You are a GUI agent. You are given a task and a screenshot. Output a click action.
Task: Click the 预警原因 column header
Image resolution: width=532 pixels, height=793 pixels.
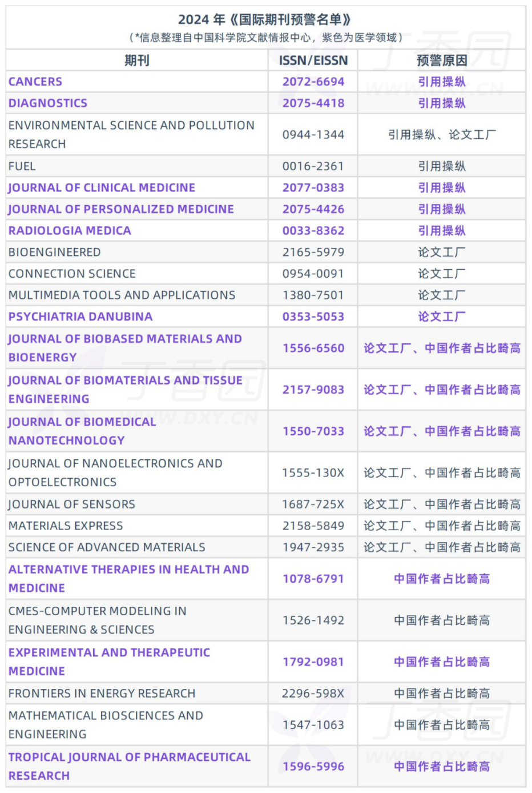[x=442, y=60]
